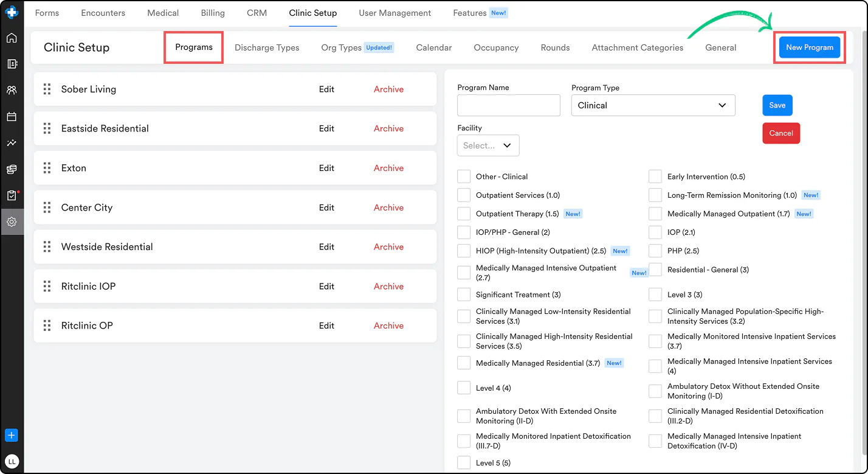This screenshot has height=474, width=868.
Task: Click the blue Save button
Action: (x=777, y=105)
